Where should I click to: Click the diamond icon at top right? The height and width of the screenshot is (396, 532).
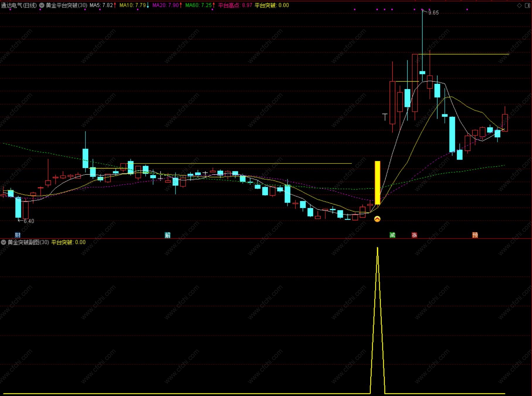coord(519,5)
